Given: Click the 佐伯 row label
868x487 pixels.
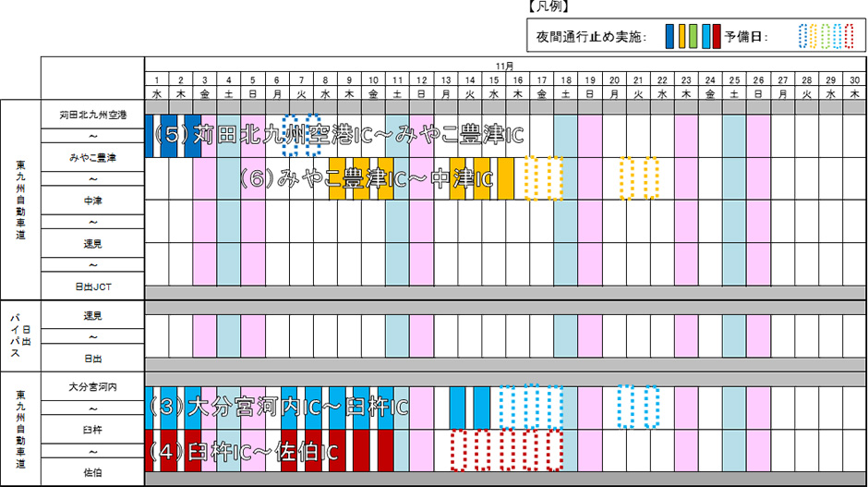Looking at the screenshot, I should click(x=93, y=472).
